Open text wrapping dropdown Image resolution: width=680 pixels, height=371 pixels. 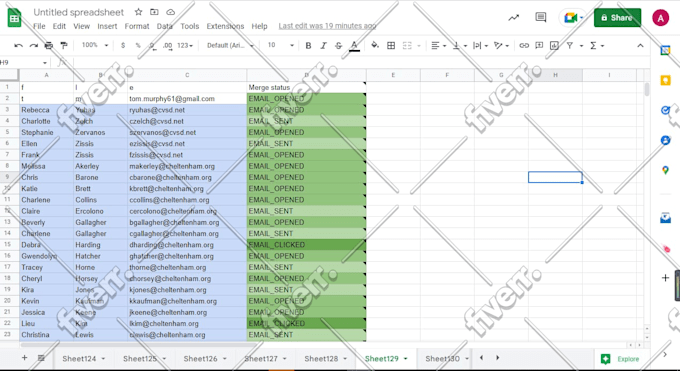(x=480, y=46)
